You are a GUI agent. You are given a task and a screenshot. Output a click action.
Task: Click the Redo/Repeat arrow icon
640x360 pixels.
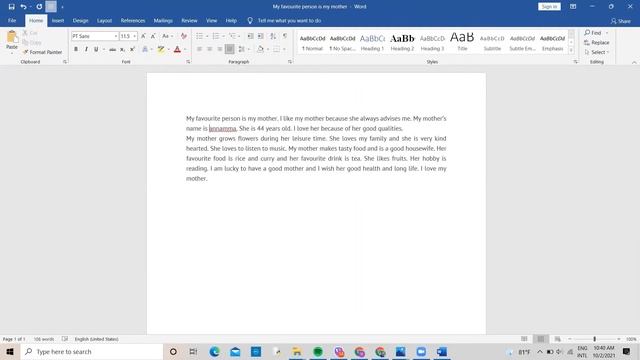pyautogui.click(x=39, y=7)
